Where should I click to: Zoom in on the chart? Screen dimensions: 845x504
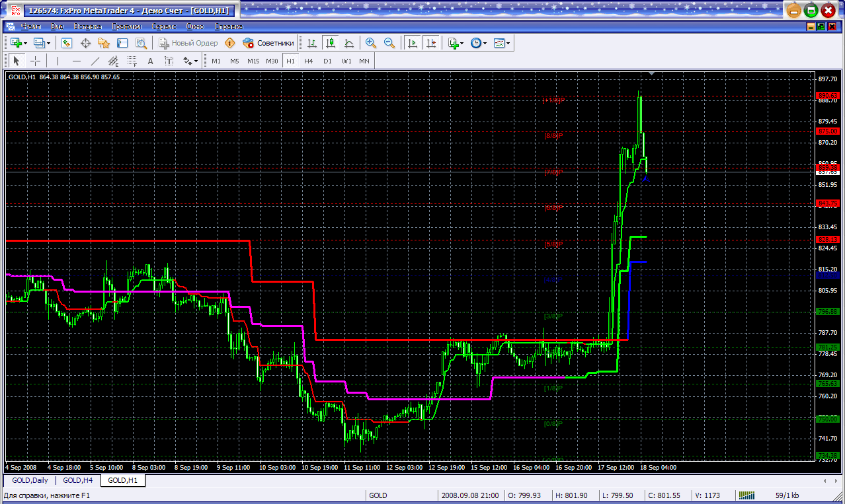371,43
